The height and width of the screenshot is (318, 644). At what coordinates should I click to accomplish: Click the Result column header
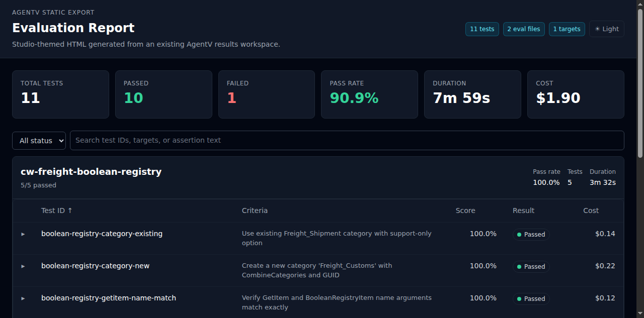(x=523, y=210)
